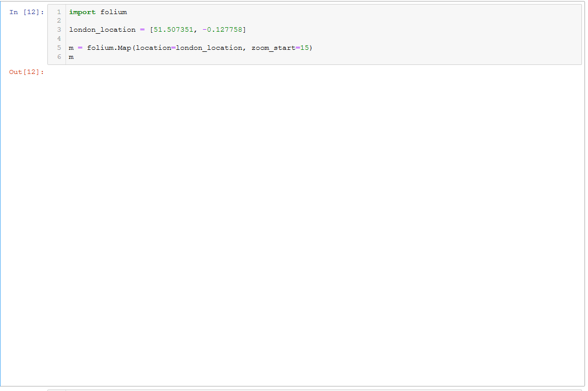Image resolution: width=588 pixels, height=391 pixels.
Task: Click the empty line 4 in the cell
Action: click(151, 39)
